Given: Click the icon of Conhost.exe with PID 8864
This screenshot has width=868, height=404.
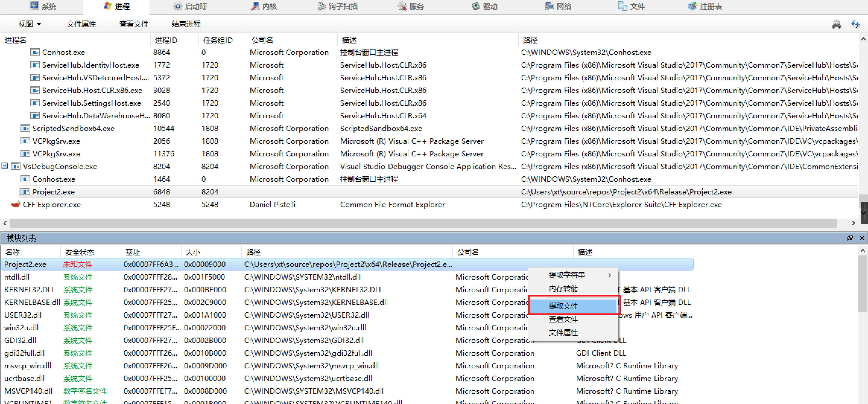Looking at the screenshot, I should (35, 52).
